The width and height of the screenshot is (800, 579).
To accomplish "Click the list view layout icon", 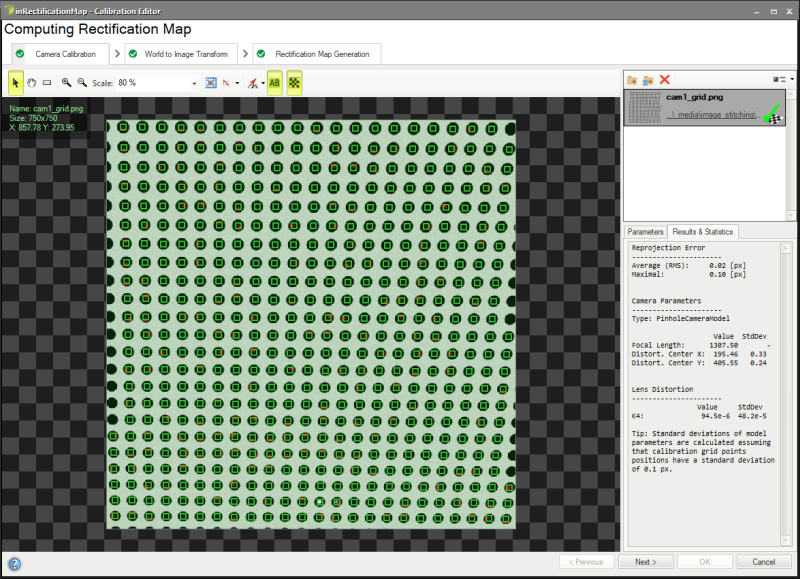I will coord(779,80).
